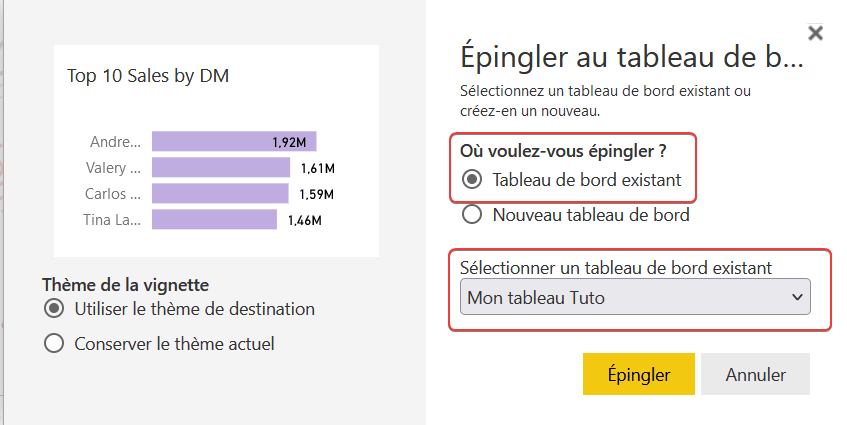Close the pin to dashboard dialog
Viewport: 847px width, 425px height.
pos(815,33)
